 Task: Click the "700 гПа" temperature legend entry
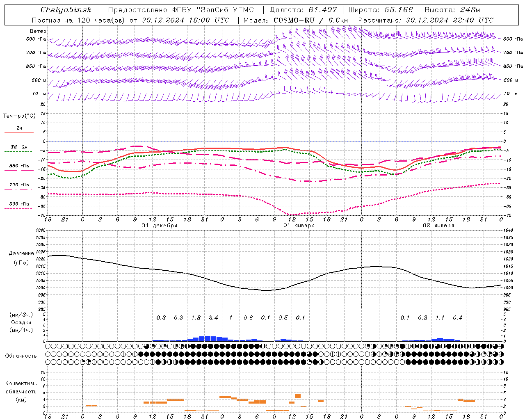(19, 185)
